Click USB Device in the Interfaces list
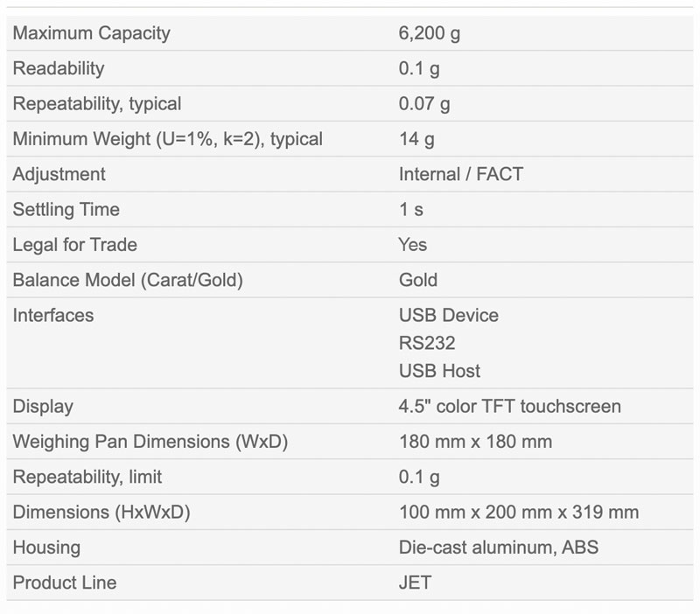This screenshot has width=700, height=614. pos(449,316)
